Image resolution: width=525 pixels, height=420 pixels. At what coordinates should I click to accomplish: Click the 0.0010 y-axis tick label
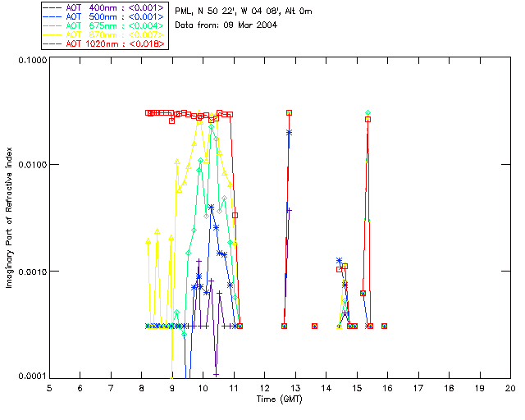click(32, 272)
